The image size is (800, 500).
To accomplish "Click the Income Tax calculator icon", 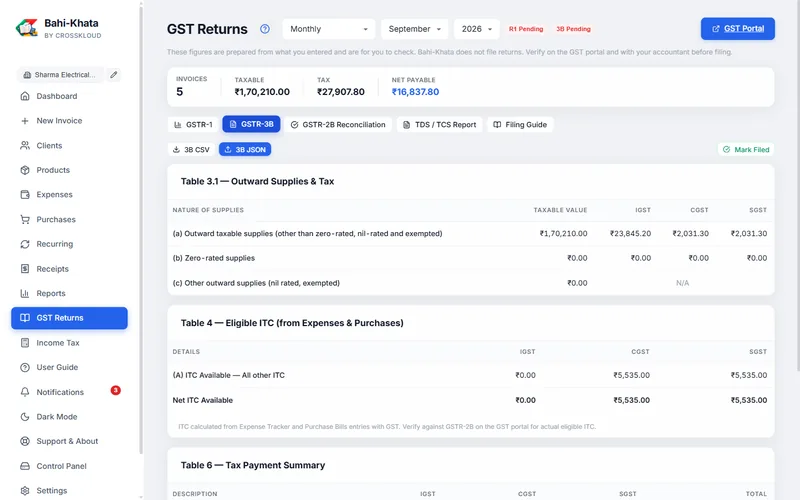I will point(24,343).
